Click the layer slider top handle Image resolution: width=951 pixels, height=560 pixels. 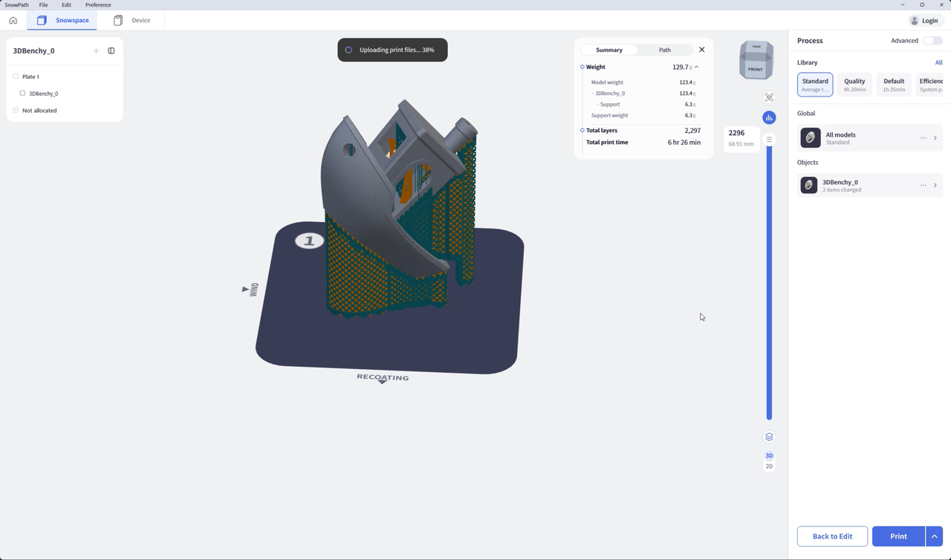[x=769, y=140]
